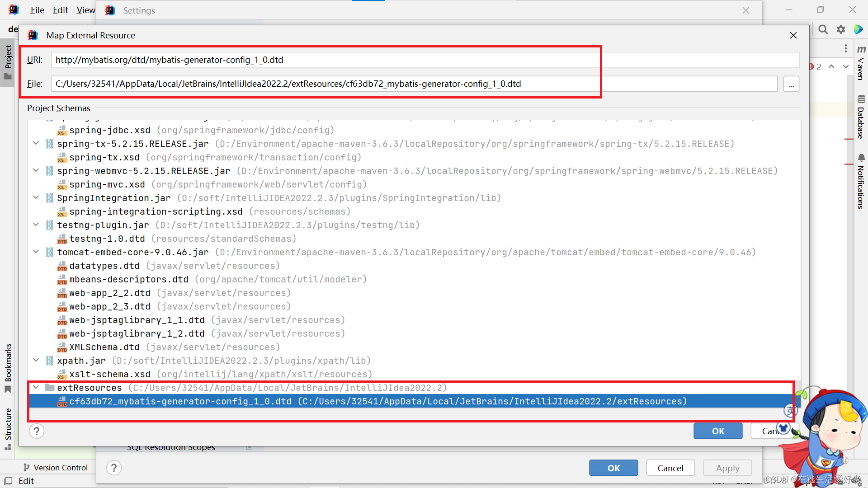
Task: Collapse tomcat-embed-core-9.0.46.jar node
Action: click(36, 252)
